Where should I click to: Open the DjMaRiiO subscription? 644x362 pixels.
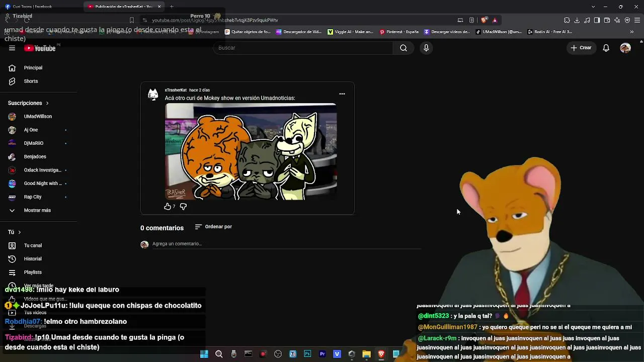pyautogui.click(x=34, y=143)
